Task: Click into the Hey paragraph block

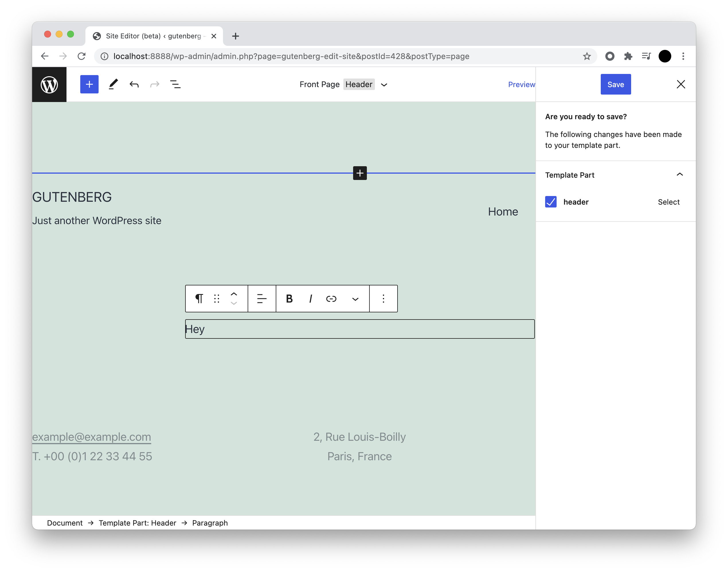Action: point(360,329)
